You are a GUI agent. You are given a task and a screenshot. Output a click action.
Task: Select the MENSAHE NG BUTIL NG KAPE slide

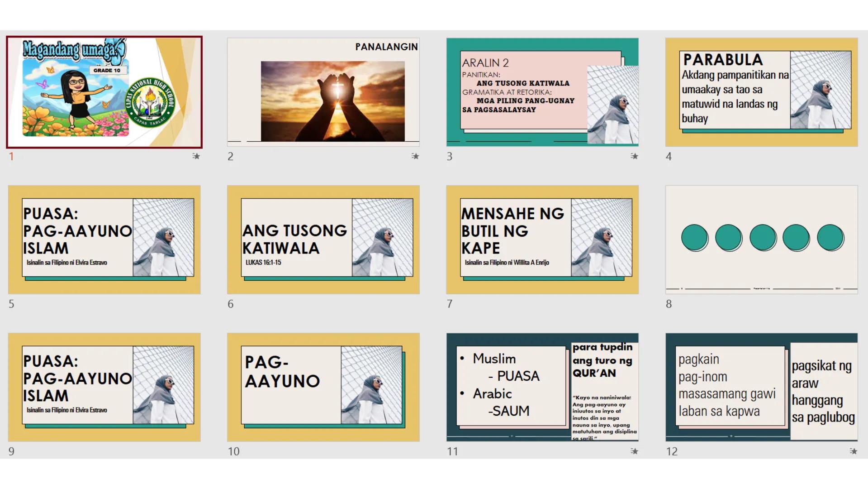click(x=542, y=240)
